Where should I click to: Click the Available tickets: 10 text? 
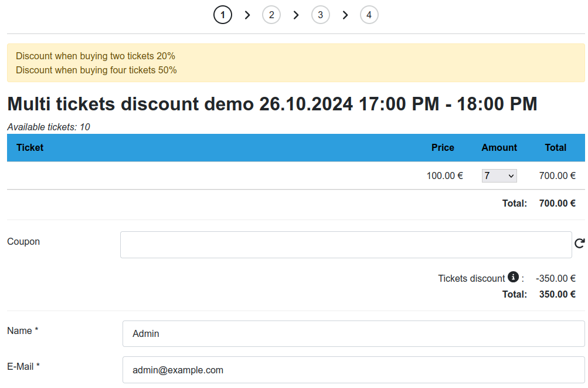click(x=49, y=127)
